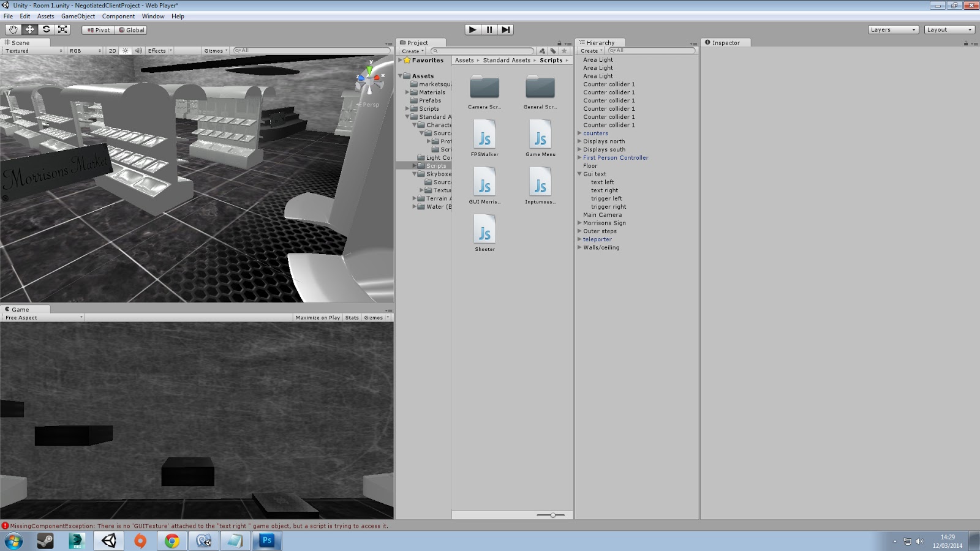Open the Textured draw mode dropdown
The image size is (980, 551).
coord(34,51)
